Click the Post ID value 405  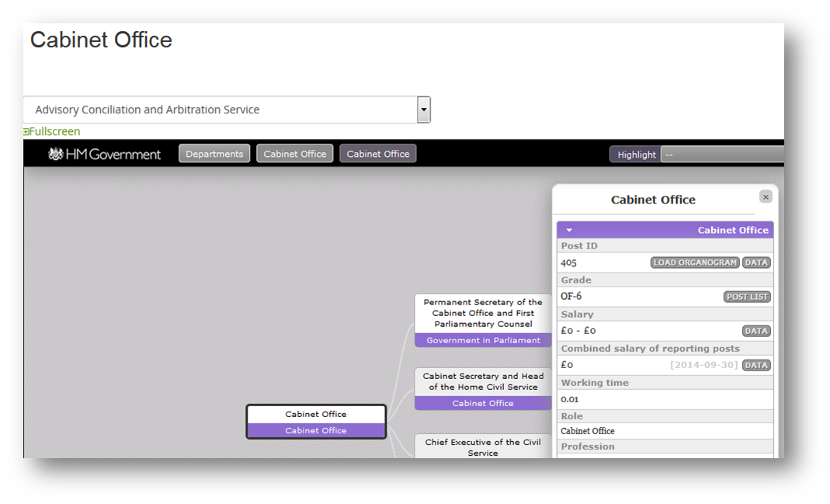point(568,262)
